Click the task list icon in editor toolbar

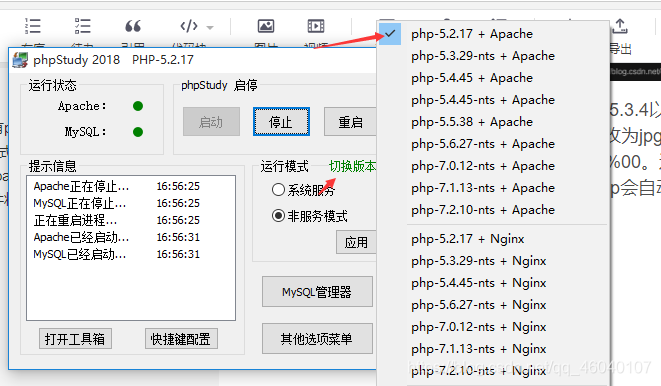pyautogui.click(x=83, y=26)
